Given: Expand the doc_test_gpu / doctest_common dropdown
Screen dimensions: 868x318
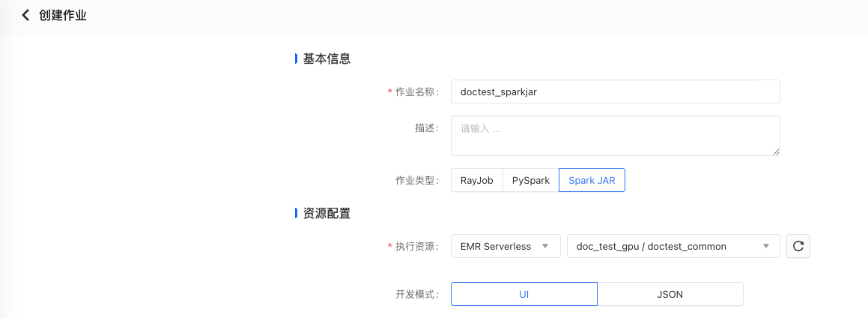Looking at the screenshot, I should 673,246.
